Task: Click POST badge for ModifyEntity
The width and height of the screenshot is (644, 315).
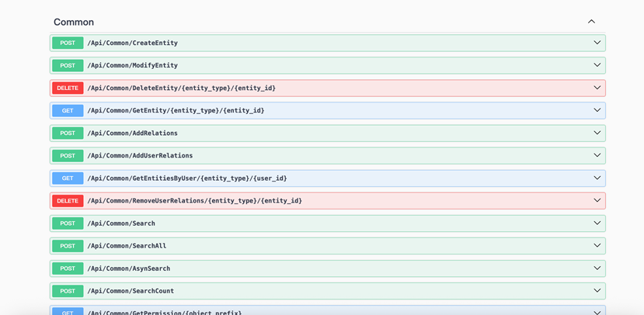Action: [68, 65]
